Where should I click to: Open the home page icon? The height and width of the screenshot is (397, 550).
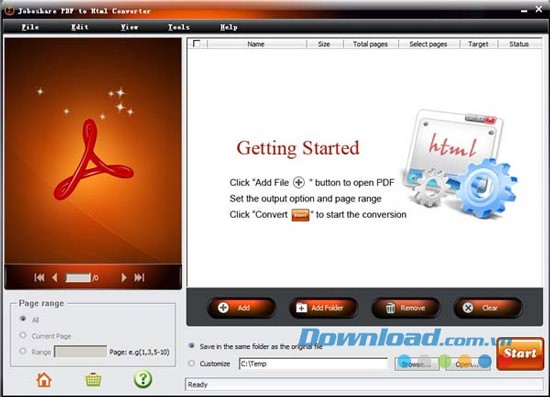click(44, 380)
